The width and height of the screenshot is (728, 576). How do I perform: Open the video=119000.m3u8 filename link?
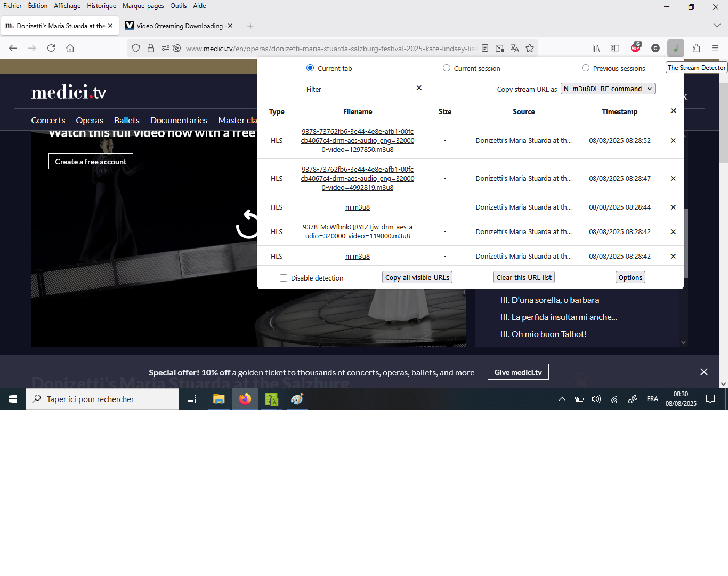point(358,231)
